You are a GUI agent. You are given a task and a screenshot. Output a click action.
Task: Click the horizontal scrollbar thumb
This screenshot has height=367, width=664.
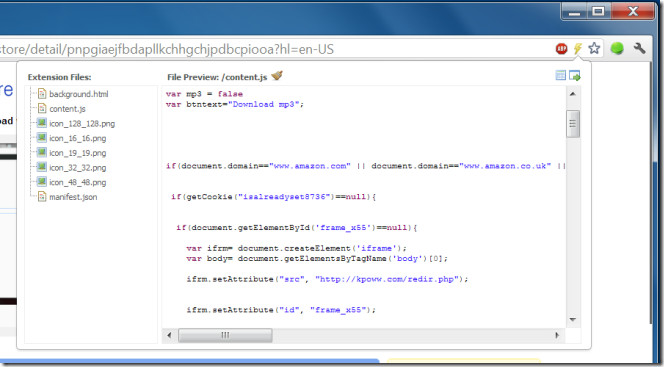(225, 335)
